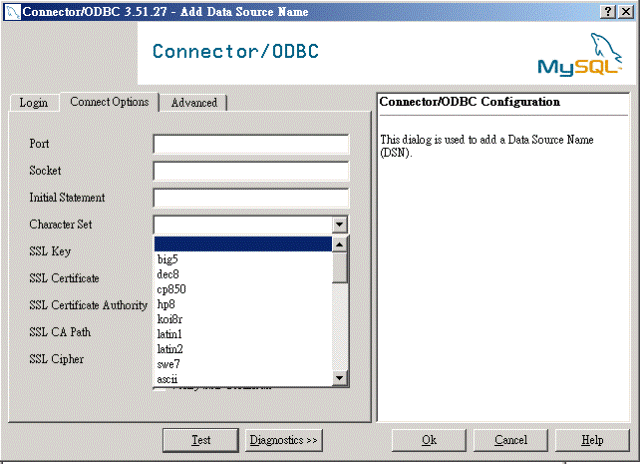Click the Cancel button
640x464 pixels.
coord(511,440)
